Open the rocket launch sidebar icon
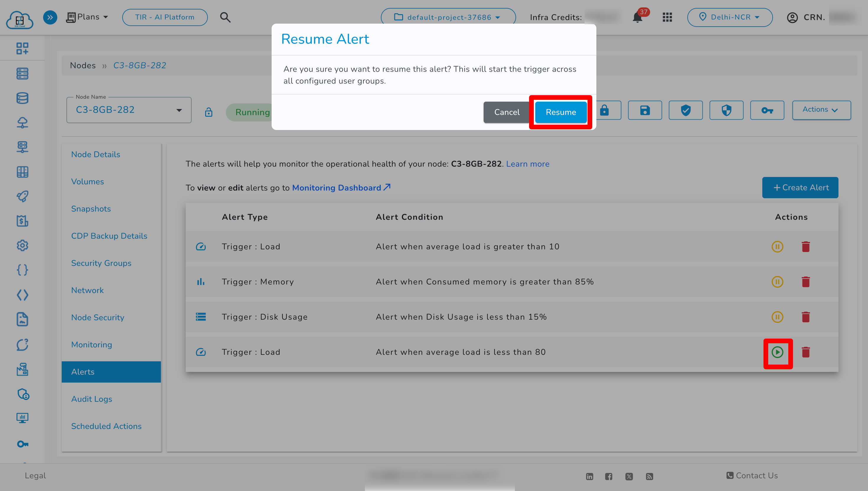The width and height of the screenshot is (868, 491). (22, 196)
